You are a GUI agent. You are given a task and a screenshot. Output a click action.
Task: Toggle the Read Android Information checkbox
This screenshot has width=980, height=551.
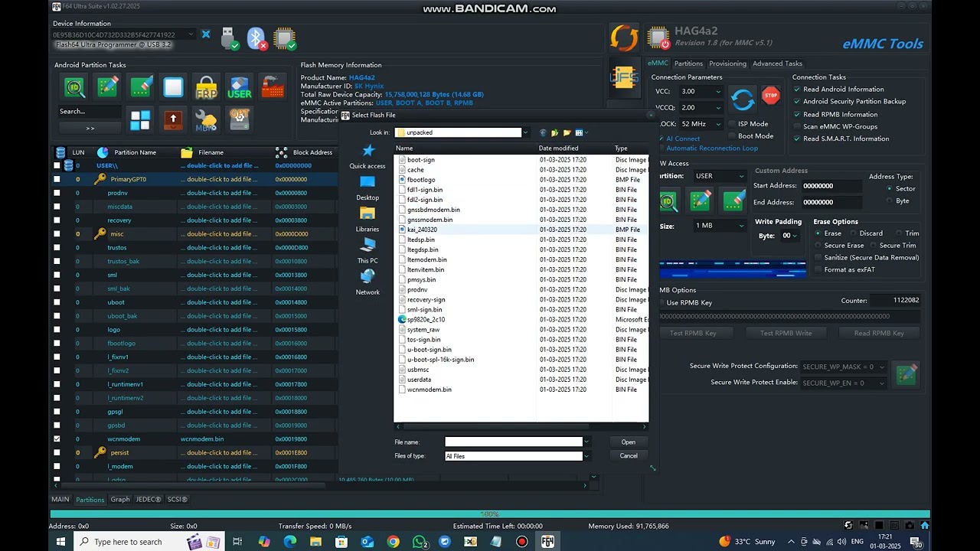tap(797, 90)
